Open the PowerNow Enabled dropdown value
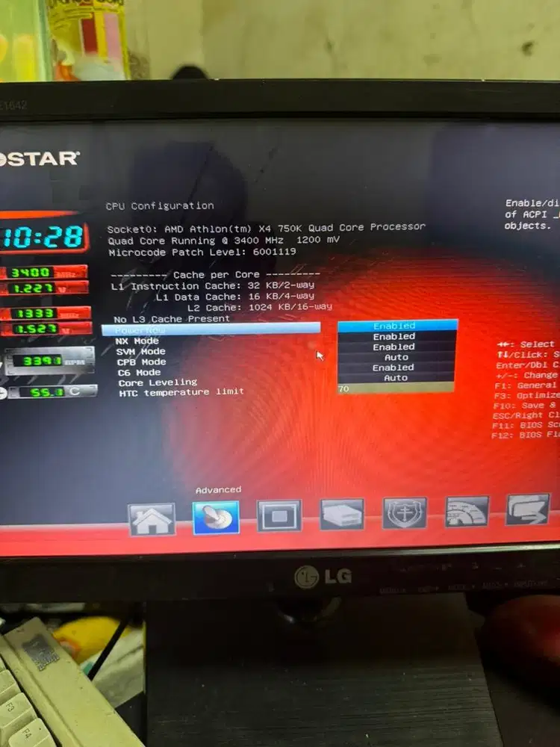 [398, 326]
